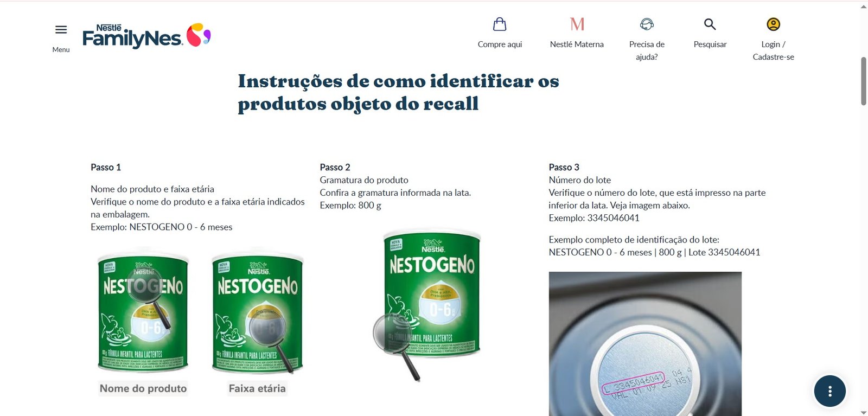Click the Nestlé Materna M icon

point(577,24)
